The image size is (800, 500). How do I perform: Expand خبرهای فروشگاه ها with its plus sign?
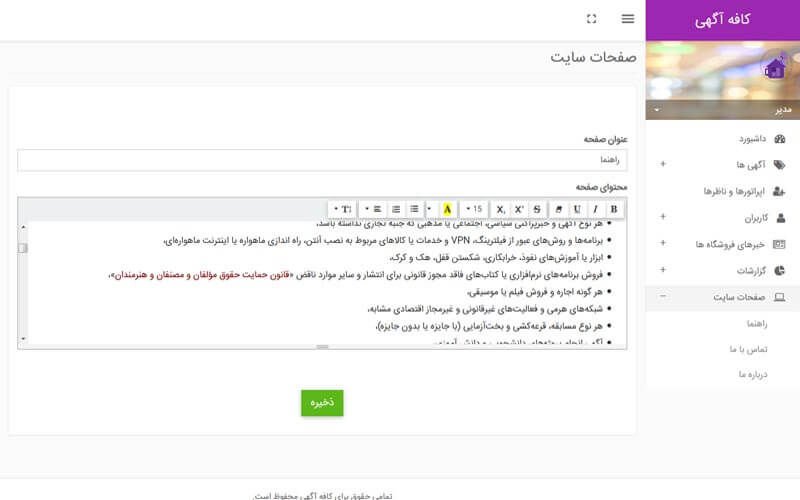coord(663,243)
